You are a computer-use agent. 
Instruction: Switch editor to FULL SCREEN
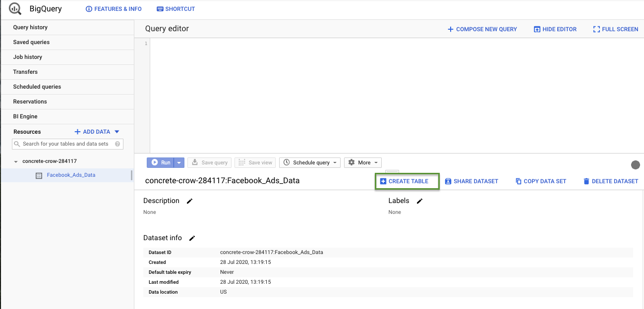pyautogui.click(x=615, y=29)
